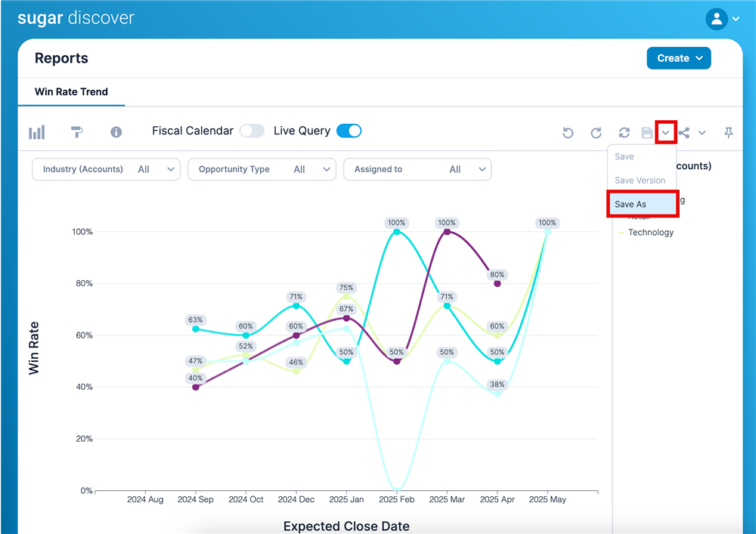Toggle the Fiscal Calendar switch
The height and width of the screenshot is (534, 756).
pyautogui.click(x=253, y=131)
